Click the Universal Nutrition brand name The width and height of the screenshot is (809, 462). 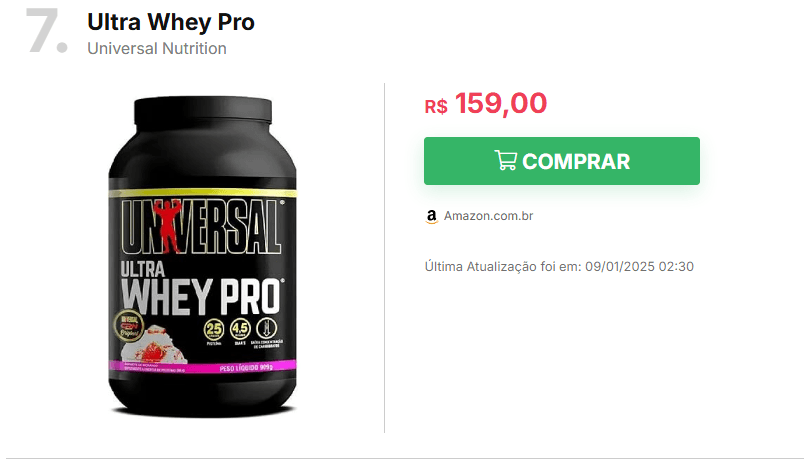click(x=157, y=49)
